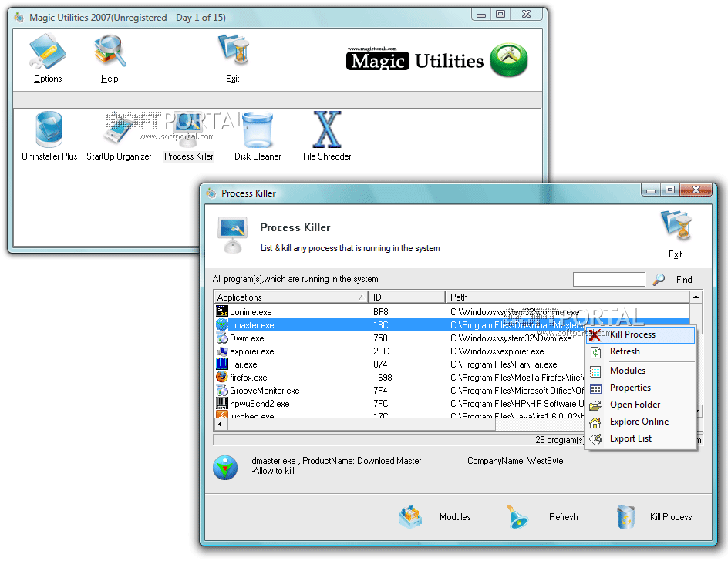Click the green Magic Utilities logo orb
Screen dimensions: 728x561
tap(509, 60)
